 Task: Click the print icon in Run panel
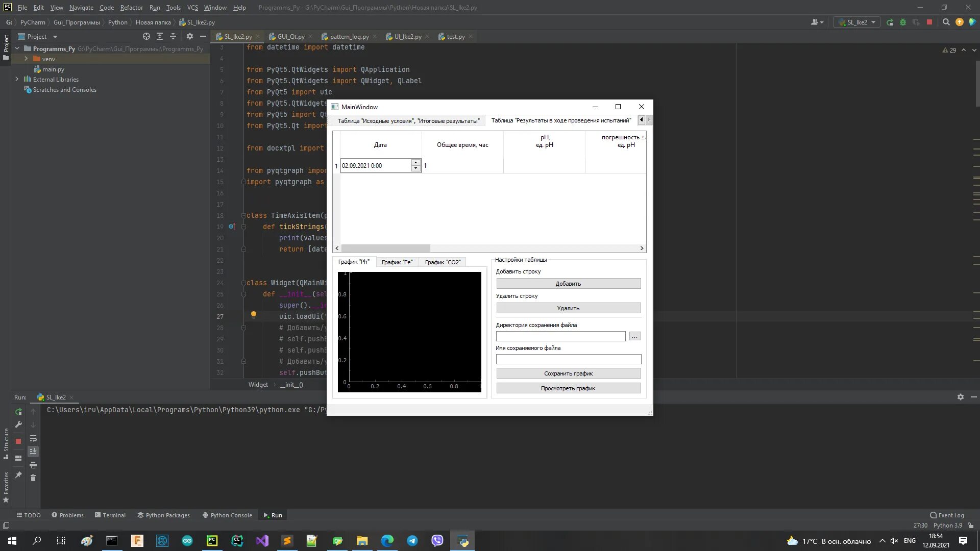[x=33, y=465]
